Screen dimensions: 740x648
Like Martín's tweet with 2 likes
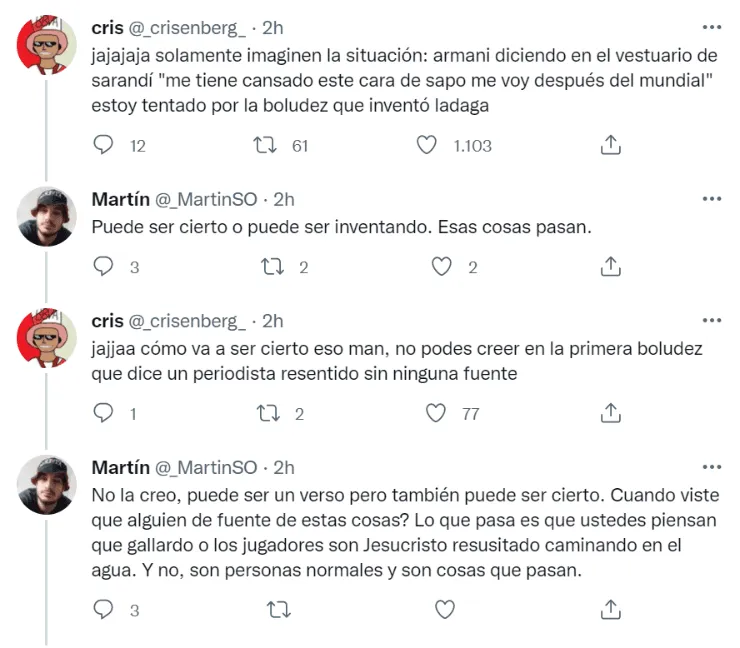443,266
